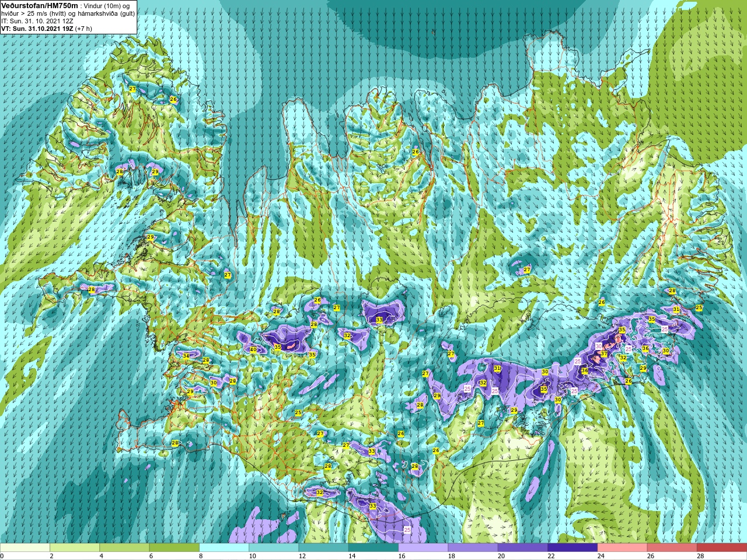Viewport: 747px width, 560px height.
Task: Click legend scale number 14
Action: [x=352, y=556]
